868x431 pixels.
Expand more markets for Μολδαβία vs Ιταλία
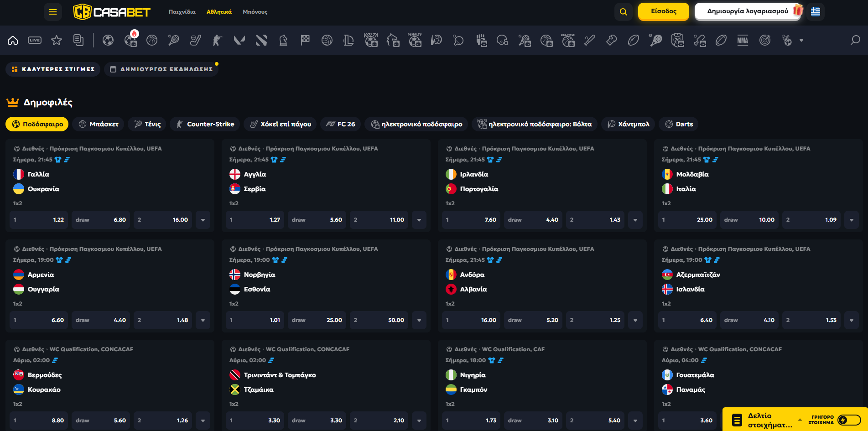852,220
